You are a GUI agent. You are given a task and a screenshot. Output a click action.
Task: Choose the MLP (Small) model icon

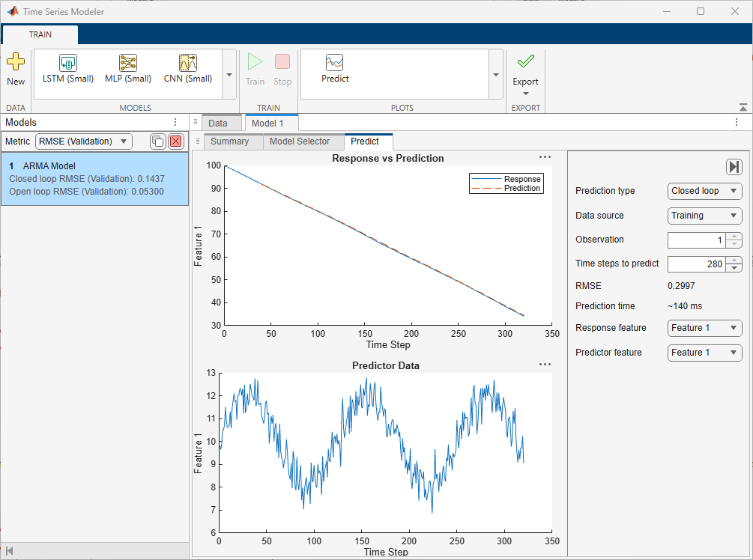[128, 63]
